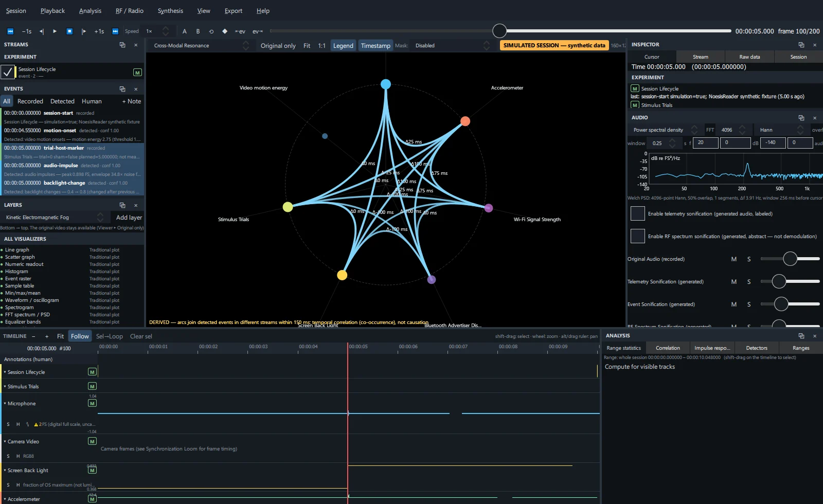Go to previous event
This screenshot has width=823, height=504.
point(240,31)
